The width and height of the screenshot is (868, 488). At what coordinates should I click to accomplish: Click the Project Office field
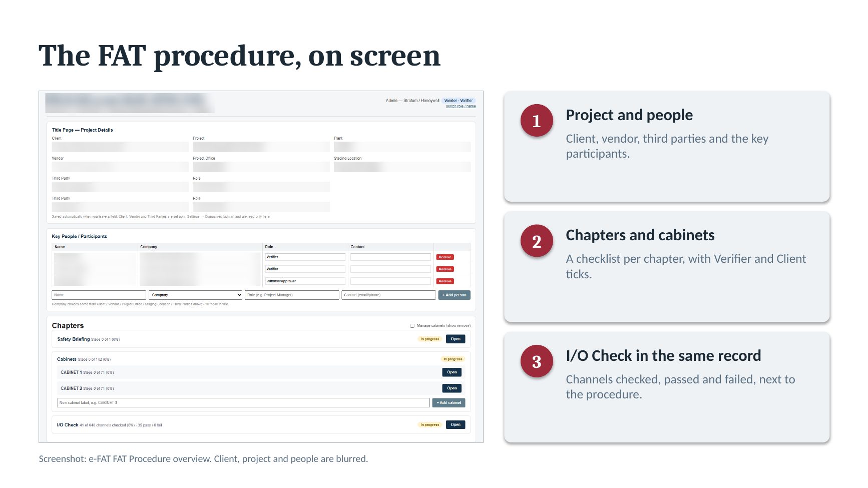(x=261, y=167)
